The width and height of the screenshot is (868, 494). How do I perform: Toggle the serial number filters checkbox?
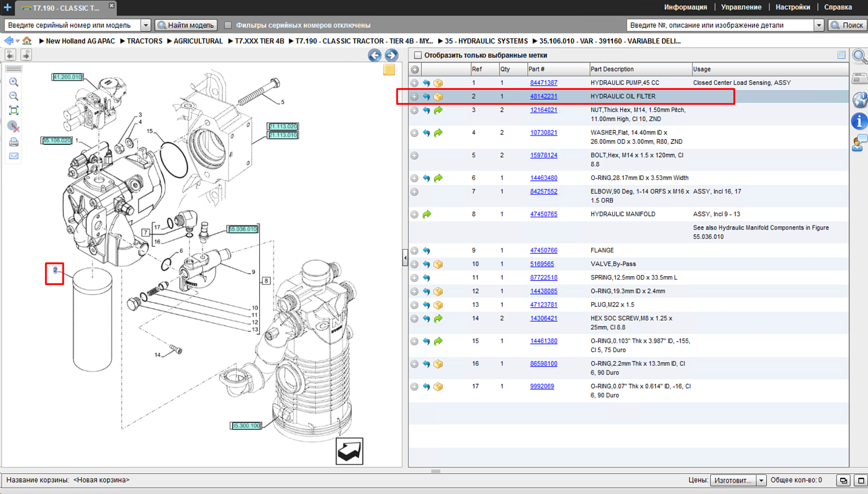point(228,25)
